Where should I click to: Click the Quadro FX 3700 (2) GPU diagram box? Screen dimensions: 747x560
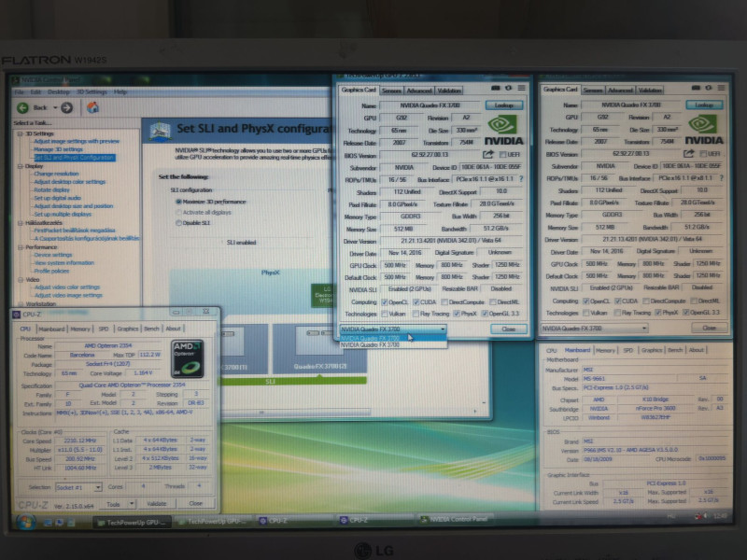[319, 348]
